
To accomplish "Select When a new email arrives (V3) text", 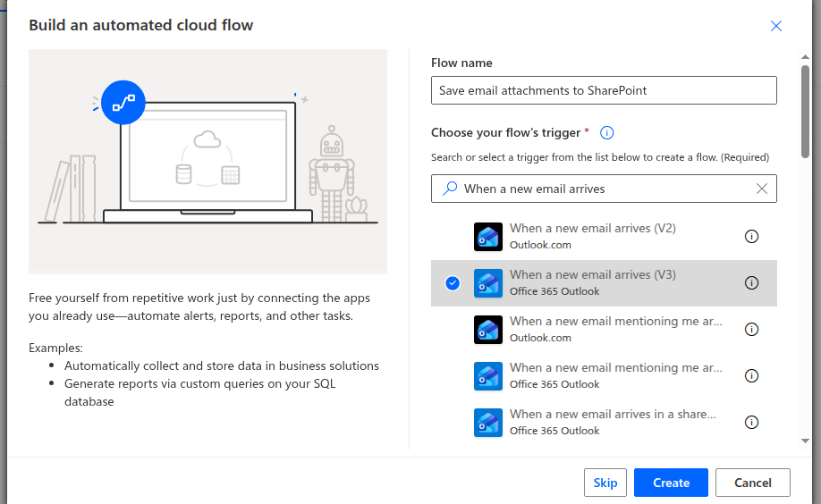I will [593, 274].
